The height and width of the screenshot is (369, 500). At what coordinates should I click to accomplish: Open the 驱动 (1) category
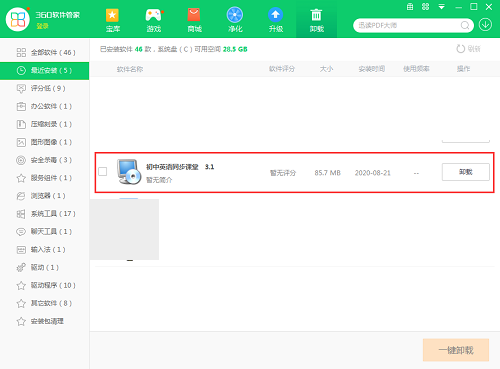point(45,267)
